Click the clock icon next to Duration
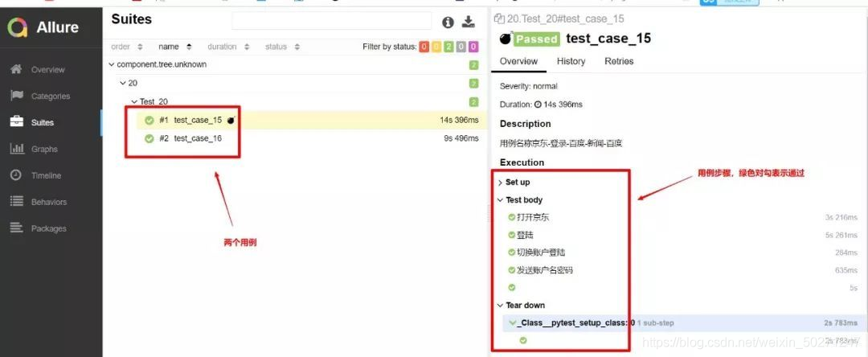 point(538,104)
